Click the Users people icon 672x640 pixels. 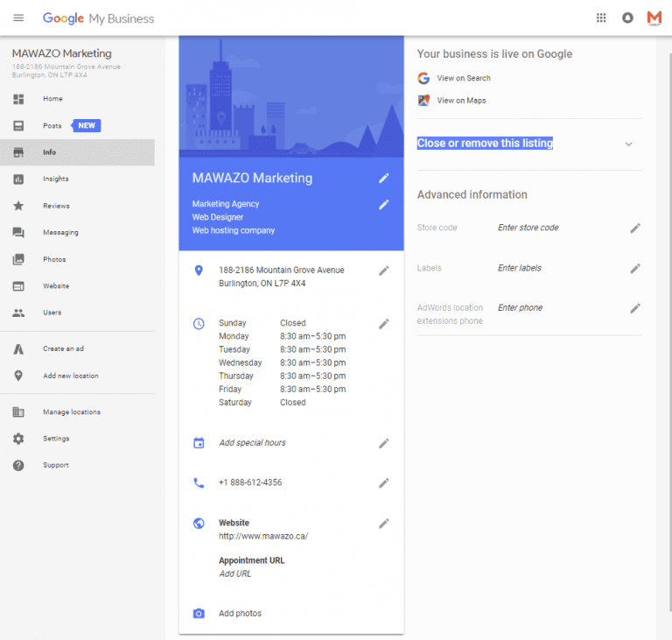click(x=18, y=313)
